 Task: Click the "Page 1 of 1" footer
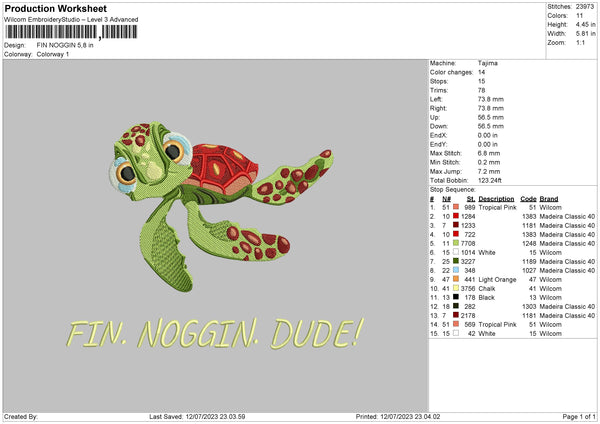579,417
